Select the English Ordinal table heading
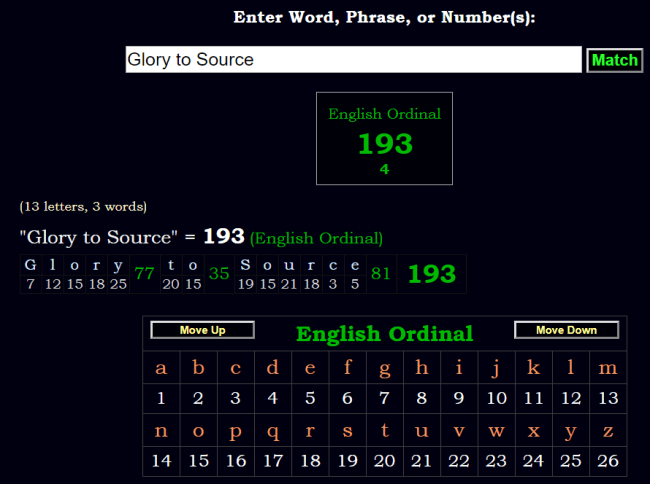 click(384, 334)
